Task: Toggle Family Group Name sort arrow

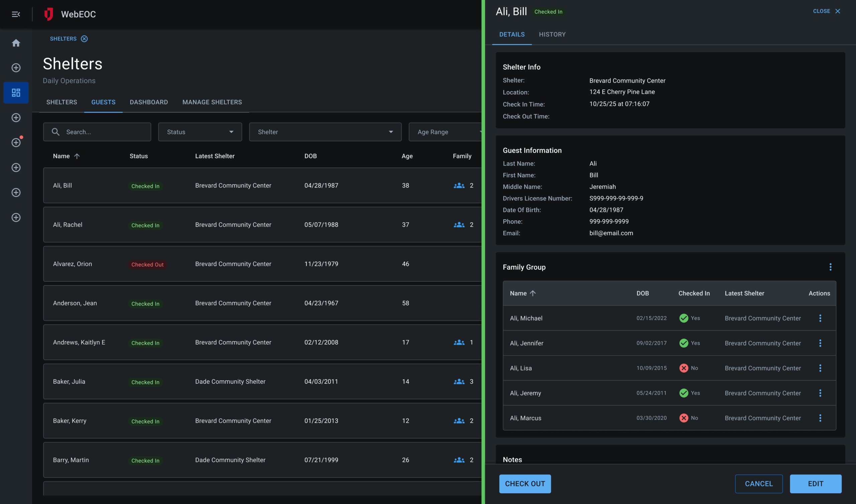Action: (x=533, y=293)
